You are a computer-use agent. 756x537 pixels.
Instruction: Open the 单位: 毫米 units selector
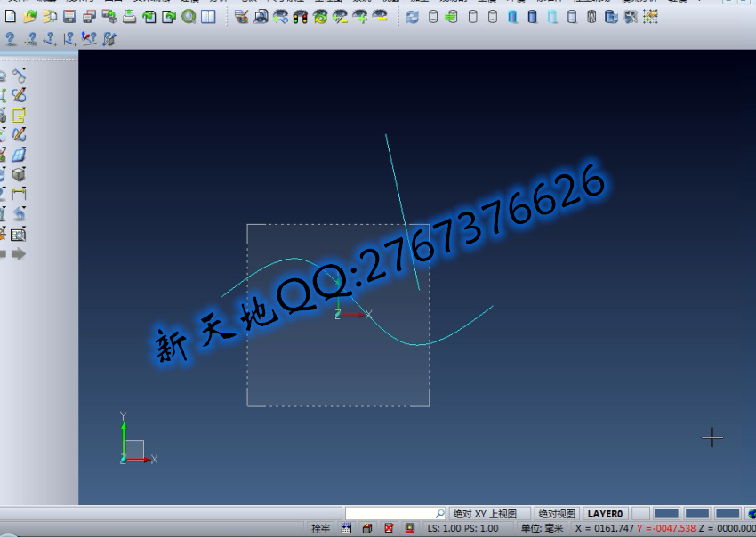[x=542, y=528]
